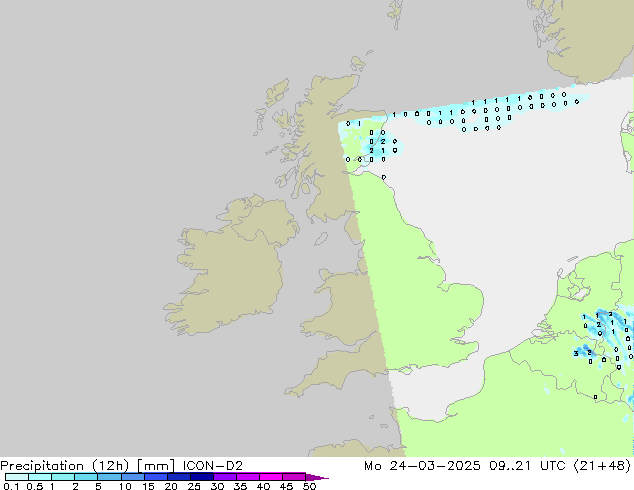
Task: Click the legend value '10'
Action: 125,486
